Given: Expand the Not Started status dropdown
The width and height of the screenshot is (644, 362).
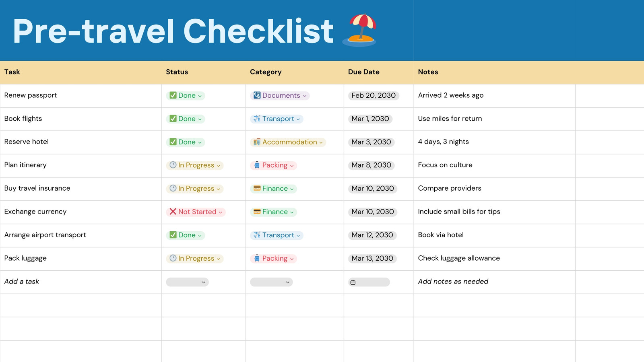Looking at the screenshot, I should point(196,212).
